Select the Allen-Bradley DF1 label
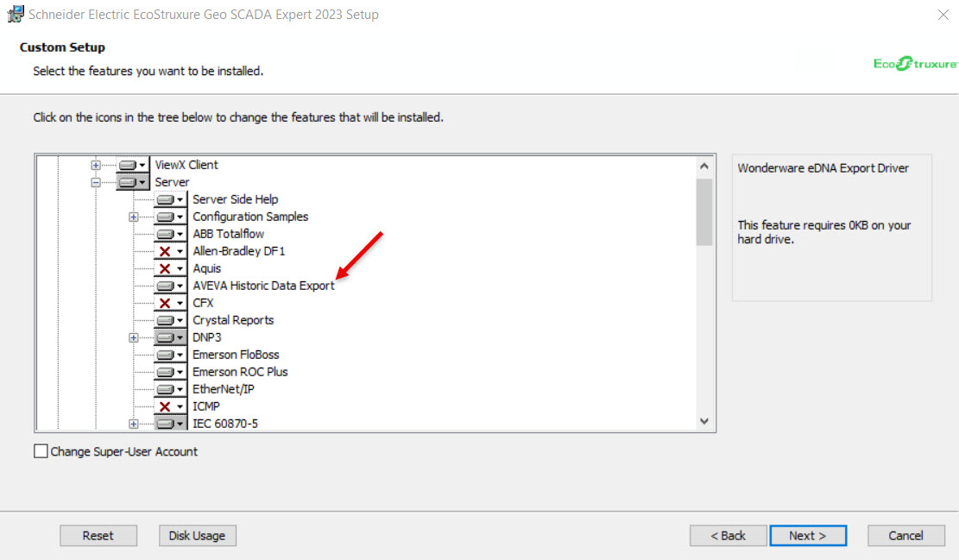Image resolution: width=959 pixels, height=560 pixels. (x=238, y=251)
